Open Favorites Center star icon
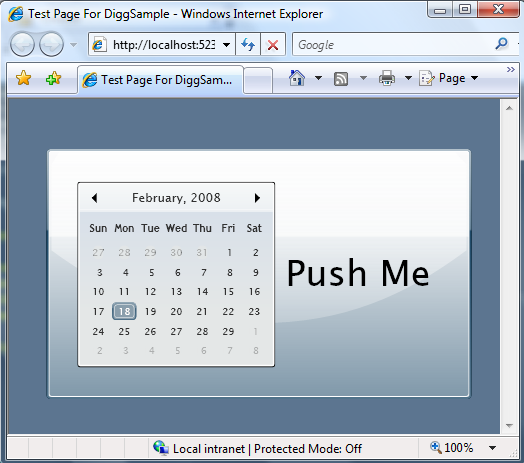 [23, 79]
